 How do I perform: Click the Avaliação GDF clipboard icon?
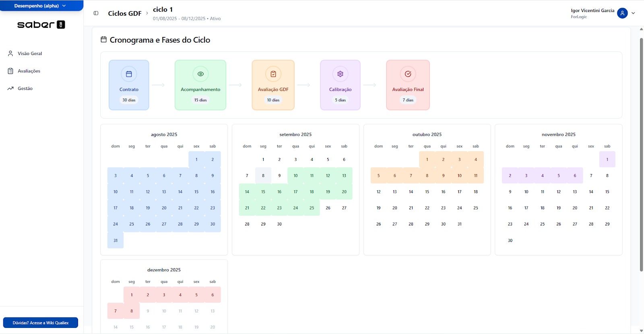click(x=273, y=74)
